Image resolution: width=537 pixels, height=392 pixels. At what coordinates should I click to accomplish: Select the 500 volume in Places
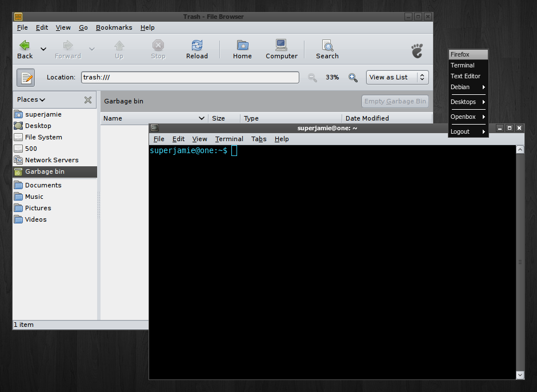55,149
